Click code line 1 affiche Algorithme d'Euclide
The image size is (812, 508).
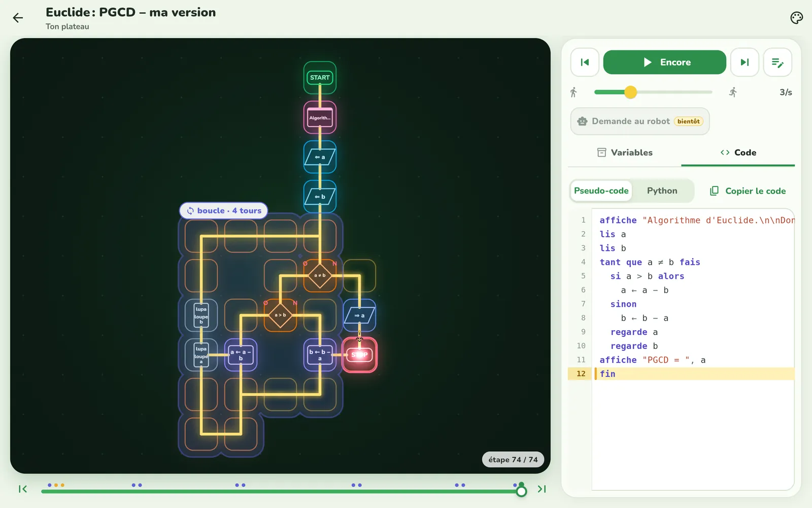point(681,220)
